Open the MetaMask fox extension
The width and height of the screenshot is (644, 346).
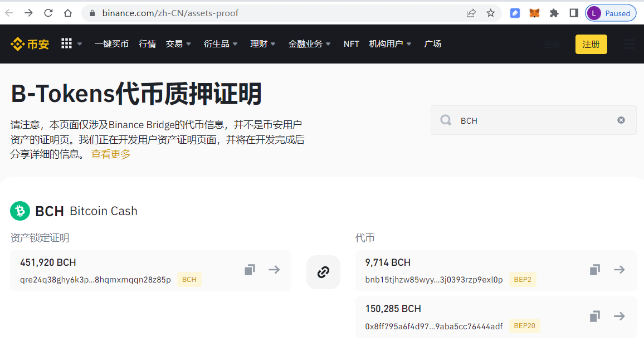pos(534,13)
